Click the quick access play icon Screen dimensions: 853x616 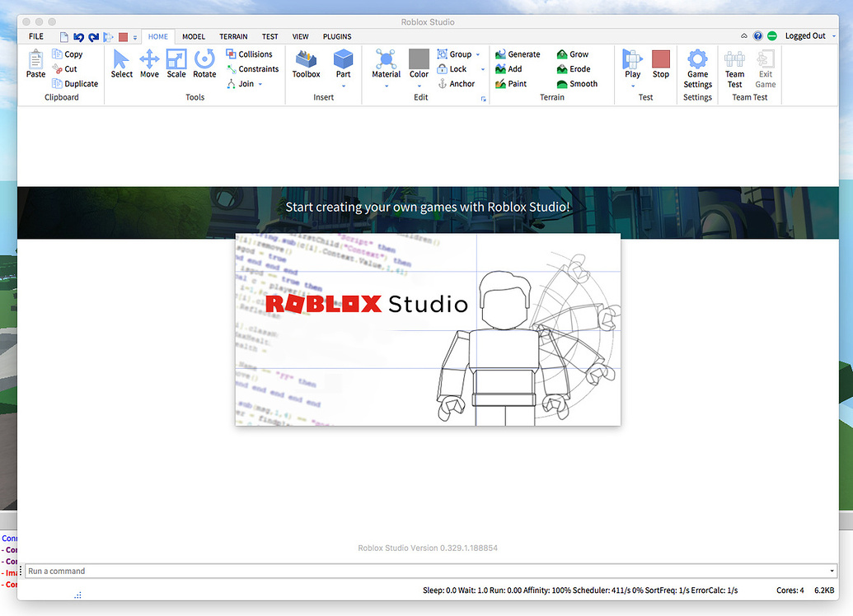[x=108, y=37]
